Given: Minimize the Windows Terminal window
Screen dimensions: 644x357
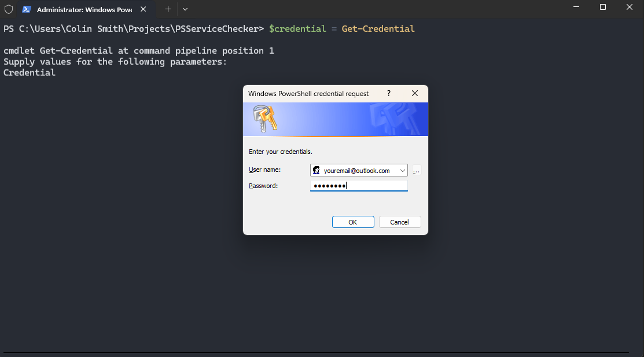Looking at the screenshot, I should click(576, 7).
